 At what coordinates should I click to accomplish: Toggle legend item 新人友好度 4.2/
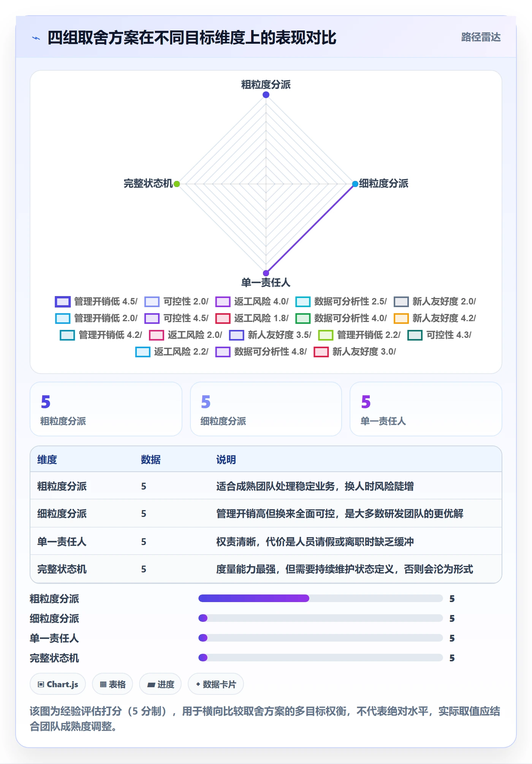pos(435,318)
